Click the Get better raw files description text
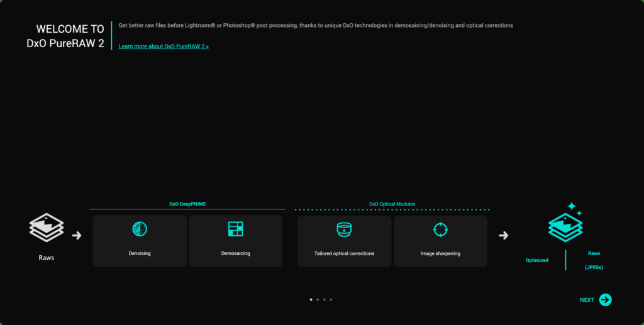 (316, 25)
